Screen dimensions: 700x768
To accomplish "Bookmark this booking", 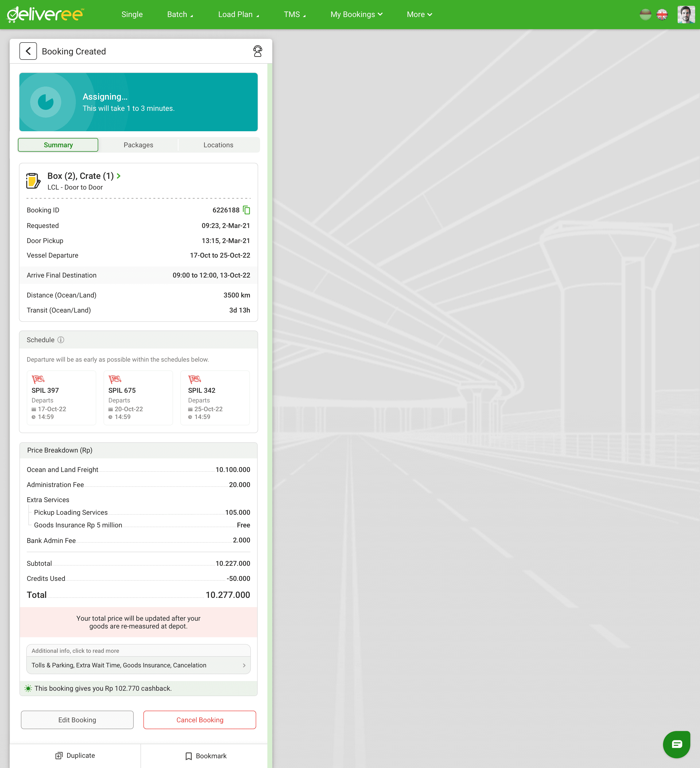I will [x=206, y=756].
